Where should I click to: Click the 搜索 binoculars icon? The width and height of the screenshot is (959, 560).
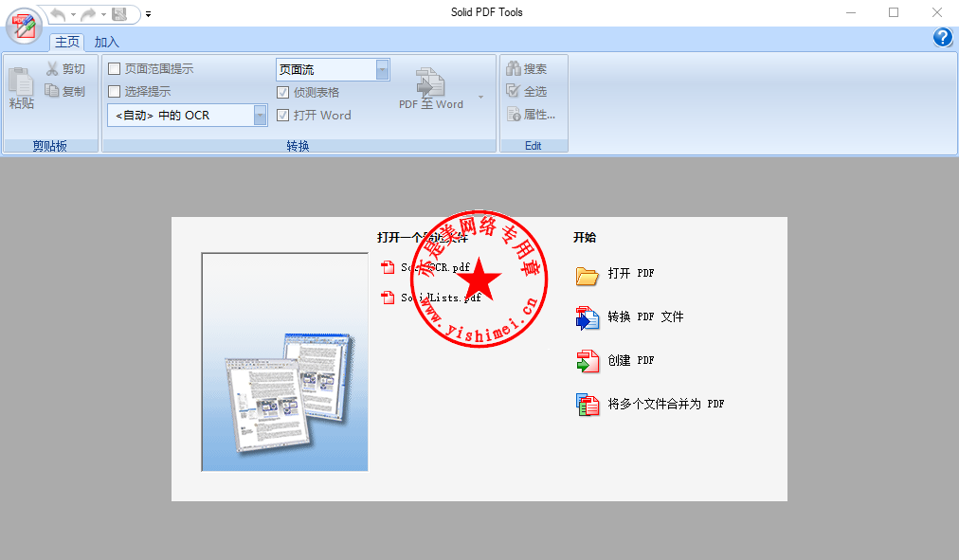click(513, 68)
